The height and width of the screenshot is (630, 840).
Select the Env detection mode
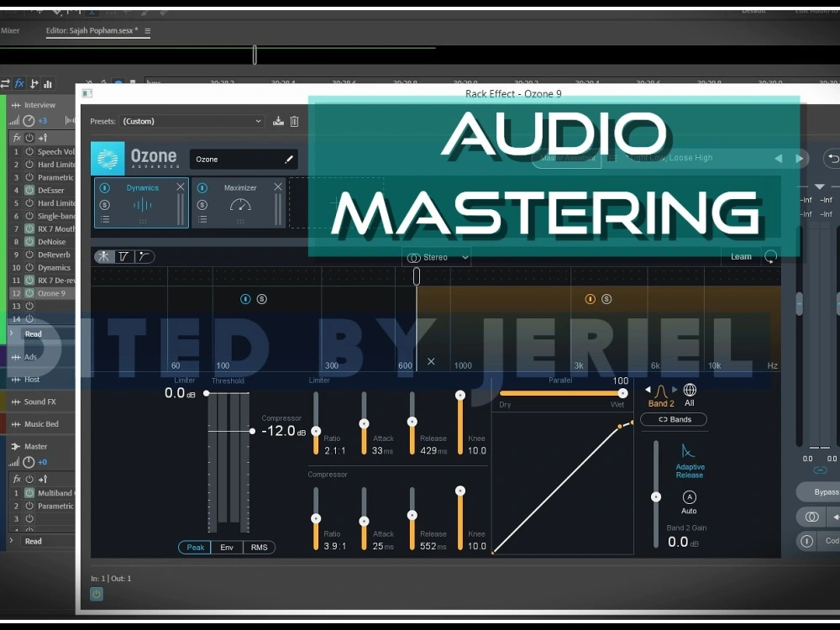click(227, 547)
